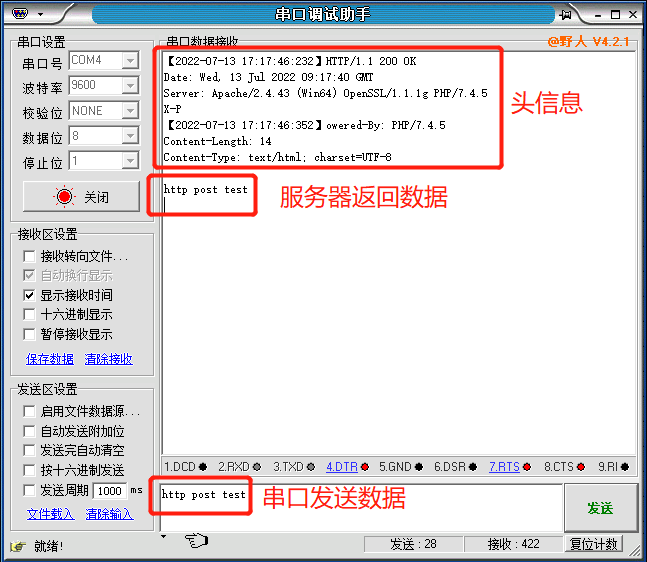Enable 发送完自动清空 checkbox
The image size is (647, 562).
click(29, 450)
